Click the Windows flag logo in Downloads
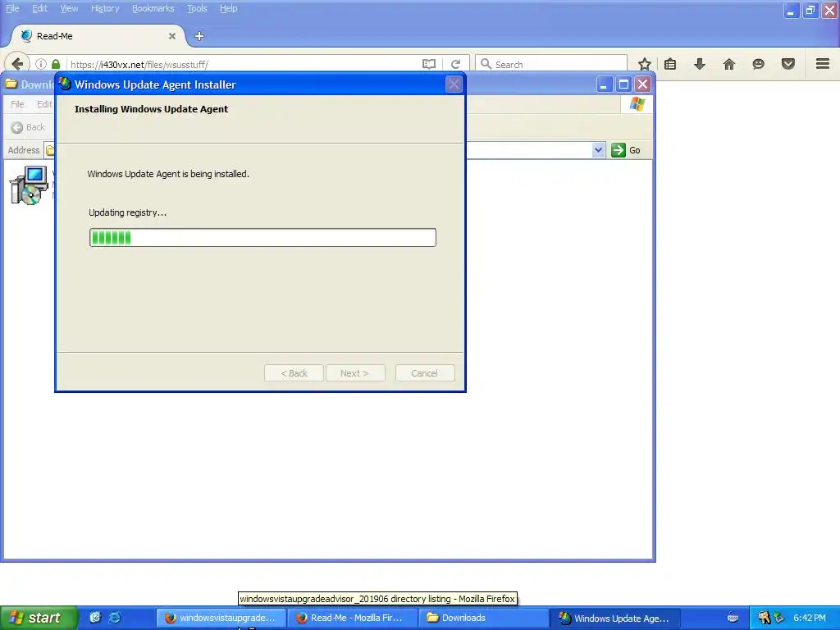This screenshot has height=630, width=840. click(x=637, y=104)
